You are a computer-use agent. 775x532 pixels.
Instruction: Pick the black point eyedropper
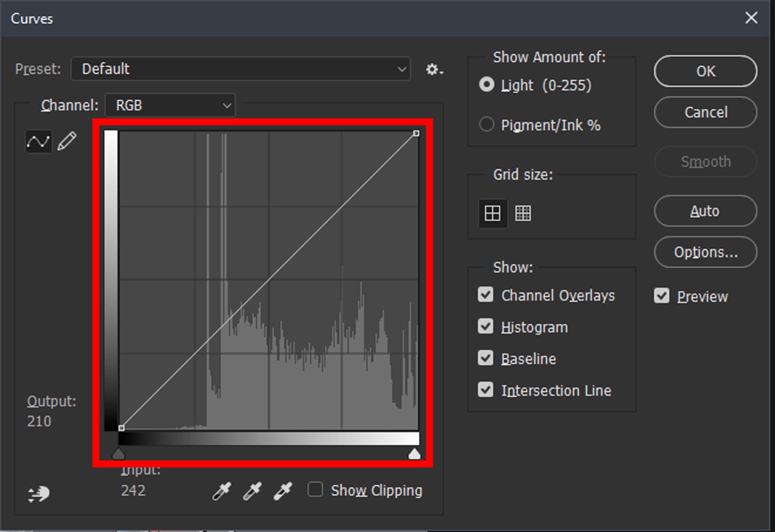[222, 491]
